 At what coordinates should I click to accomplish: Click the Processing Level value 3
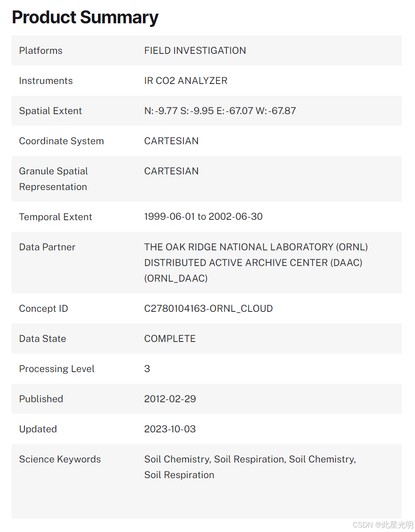(147, 369)
